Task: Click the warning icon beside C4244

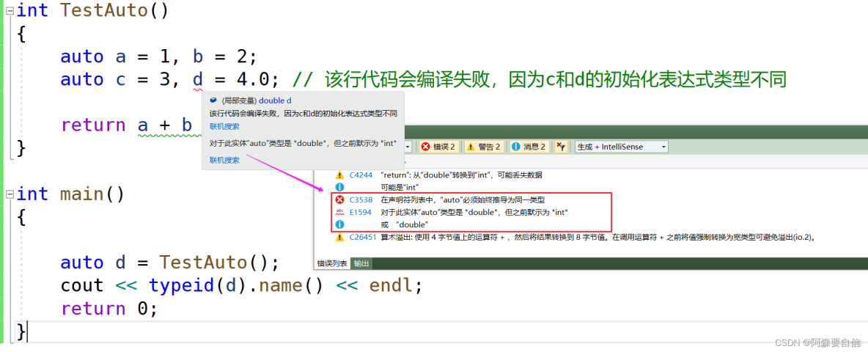Action: pos(340,175)
